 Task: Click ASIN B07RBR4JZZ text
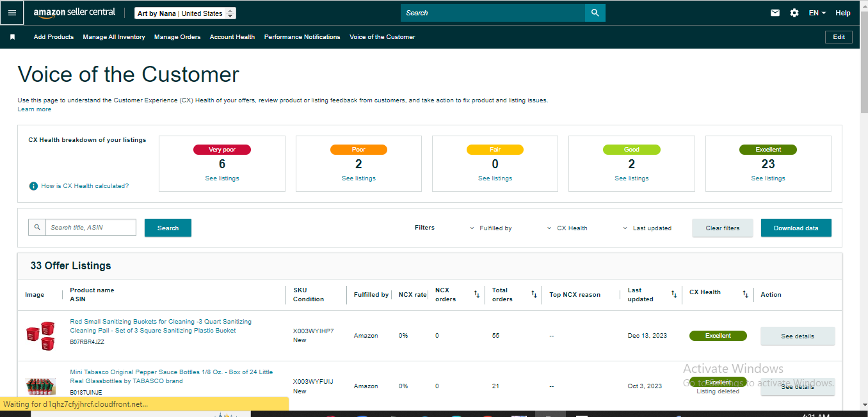pos(87,342)
